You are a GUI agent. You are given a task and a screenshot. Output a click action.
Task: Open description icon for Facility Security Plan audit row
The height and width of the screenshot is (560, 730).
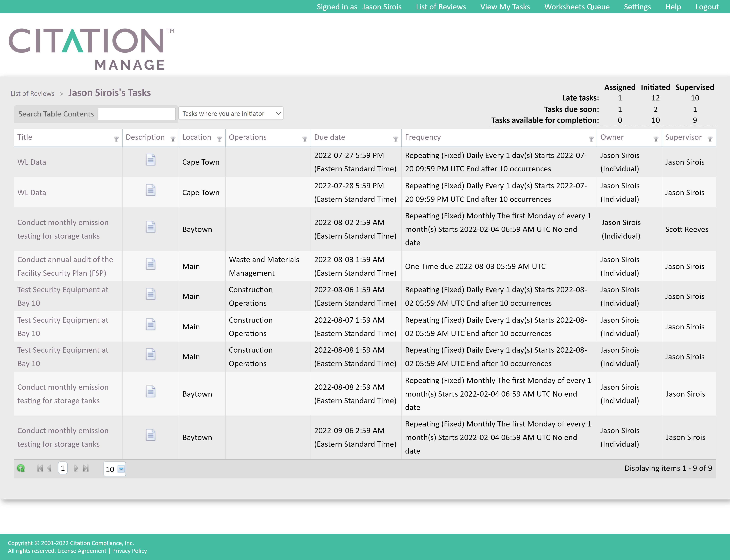pos(151,264)
